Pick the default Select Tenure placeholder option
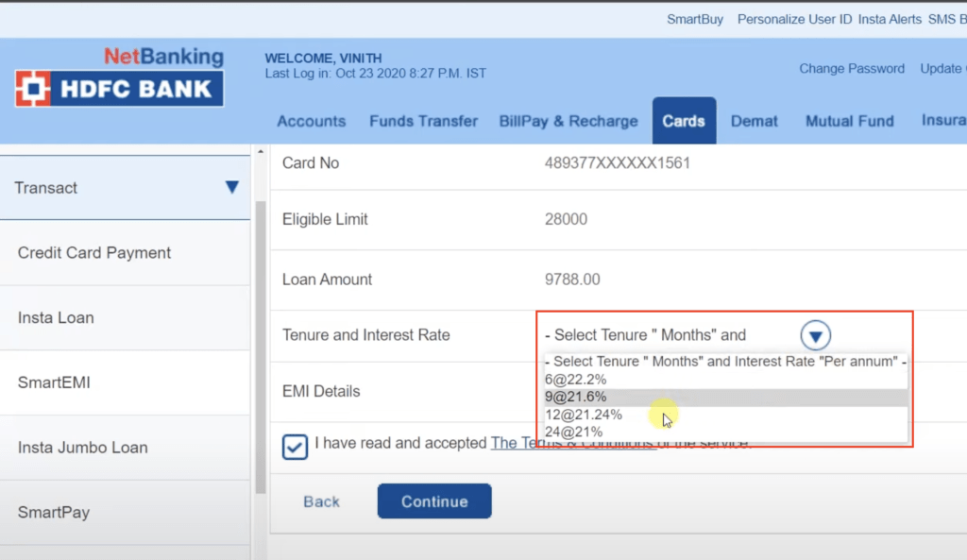Screen dimensions: 967x560 [725, 362]
